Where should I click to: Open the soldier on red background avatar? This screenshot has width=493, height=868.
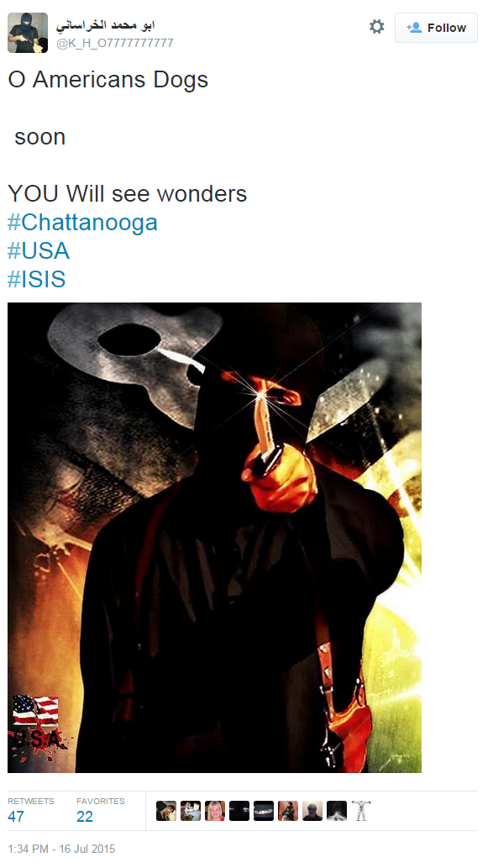coord(288,811)
